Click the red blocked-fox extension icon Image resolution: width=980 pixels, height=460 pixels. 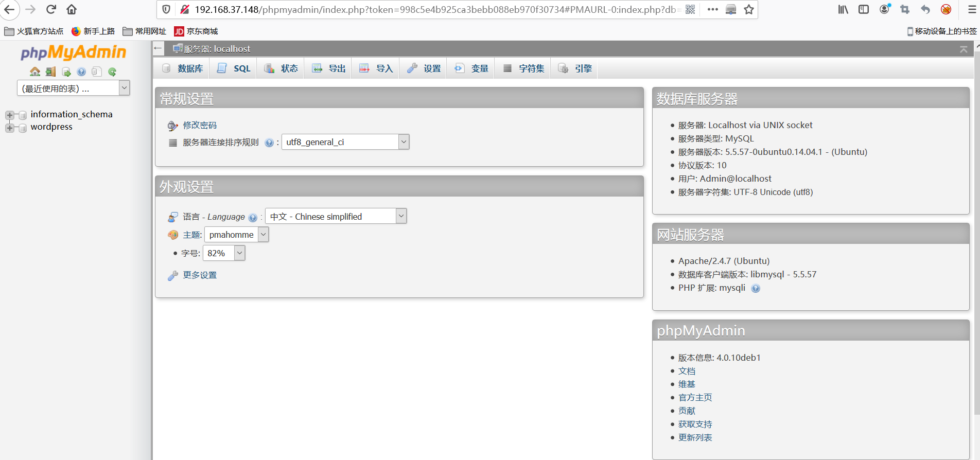pyautogui.click(x=946, y=9)
